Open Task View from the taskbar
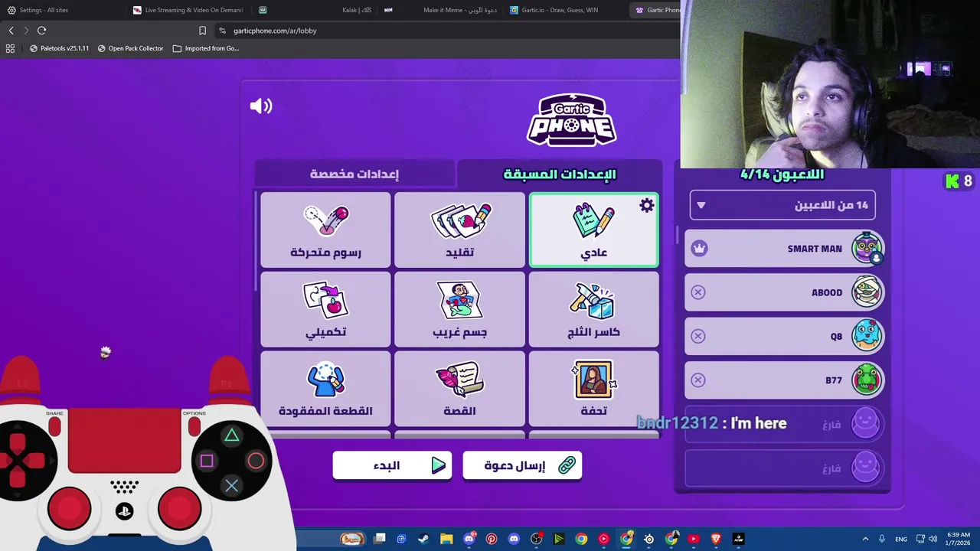 tap(379, 539)
